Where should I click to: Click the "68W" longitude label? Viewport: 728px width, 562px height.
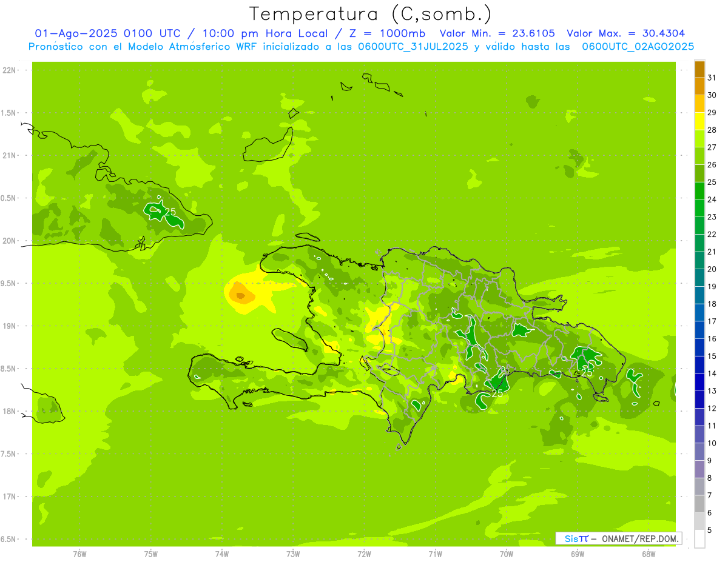[x=649, y=554]
